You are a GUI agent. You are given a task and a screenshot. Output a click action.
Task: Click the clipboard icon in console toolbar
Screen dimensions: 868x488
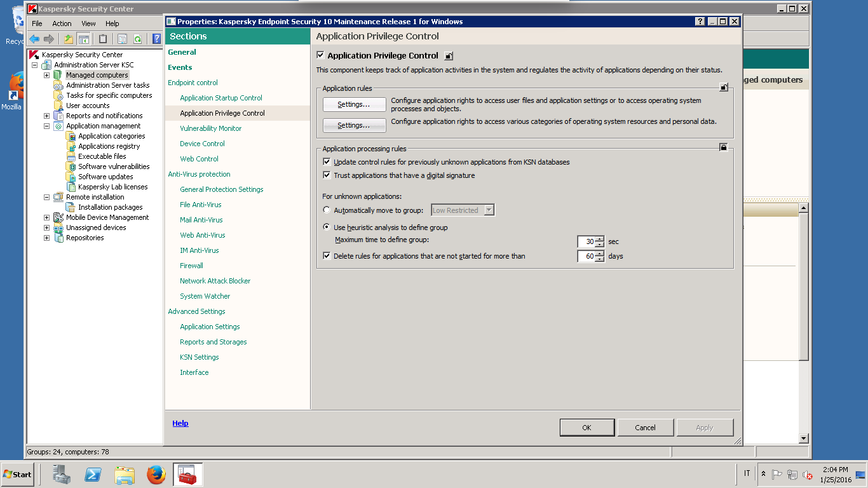102,39
